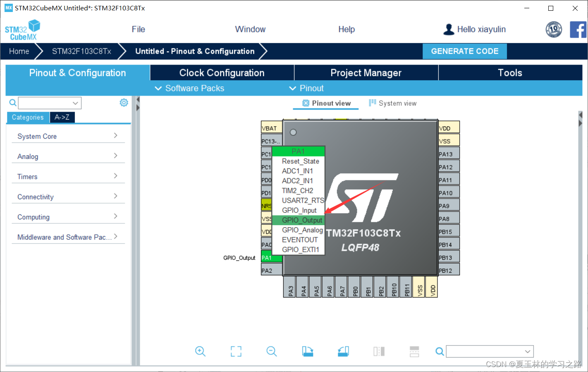The height and width of the screenshot is (372, 588).
Task: Click Untitled - Pinout & Configuration breadcrumb
Action: [x=195, y=51]
